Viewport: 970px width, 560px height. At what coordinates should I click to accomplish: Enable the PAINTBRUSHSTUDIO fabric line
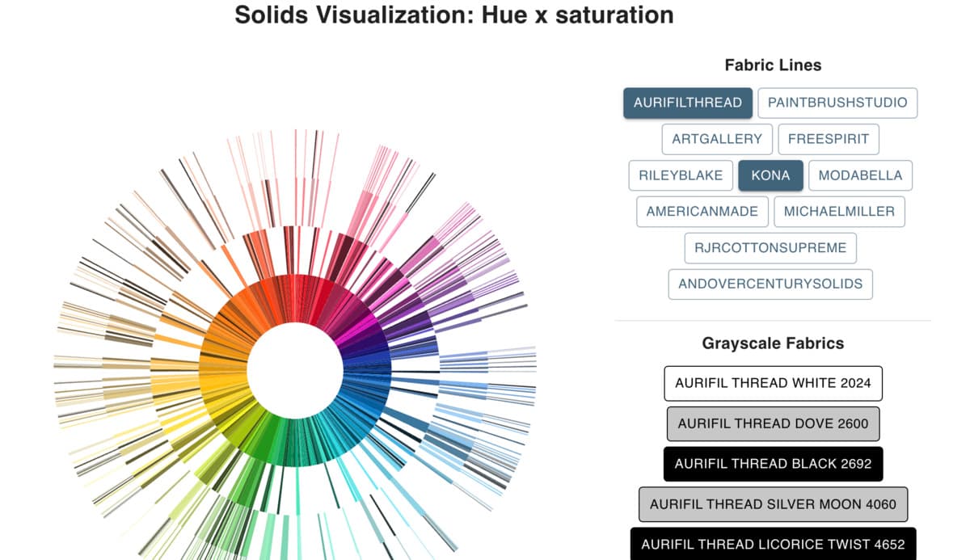tap(837, 103)
